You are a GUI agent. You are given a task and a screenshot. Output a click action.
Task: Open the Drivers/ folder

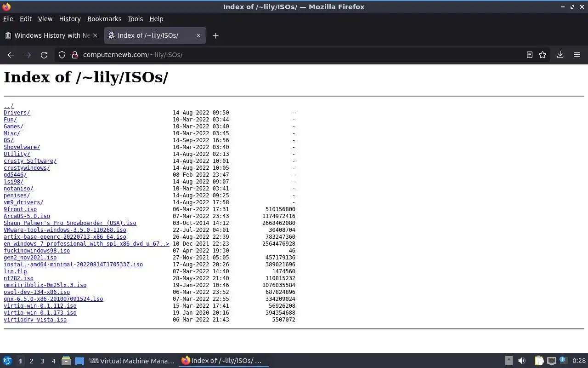click(x=17, y=113)
